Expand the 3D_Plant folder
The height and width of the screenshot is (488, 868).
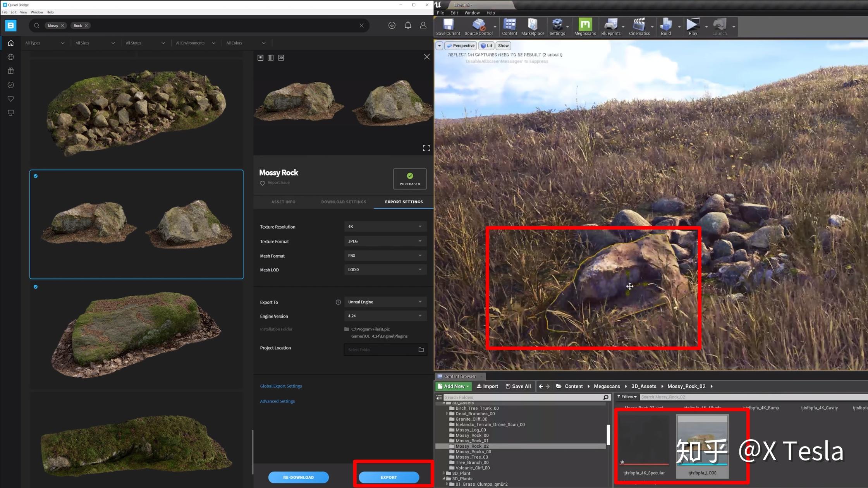(444, 473)
